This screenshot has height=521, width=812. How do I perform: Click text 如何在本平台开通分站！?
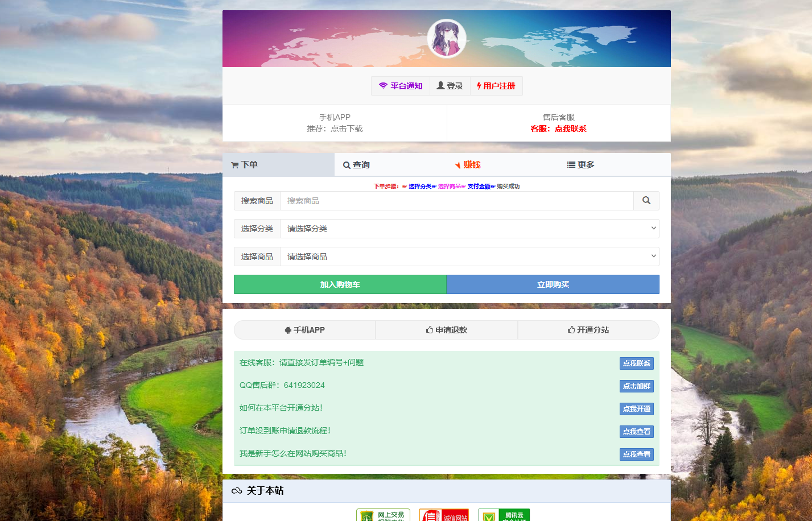pos(281,408)
